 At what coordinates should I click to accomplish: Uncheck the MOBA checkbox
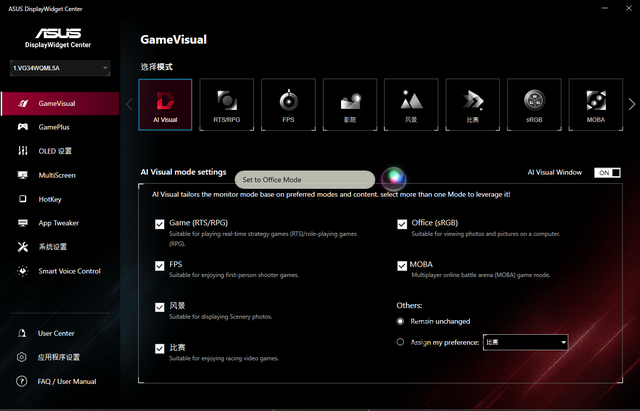click(x=402, y=266)
